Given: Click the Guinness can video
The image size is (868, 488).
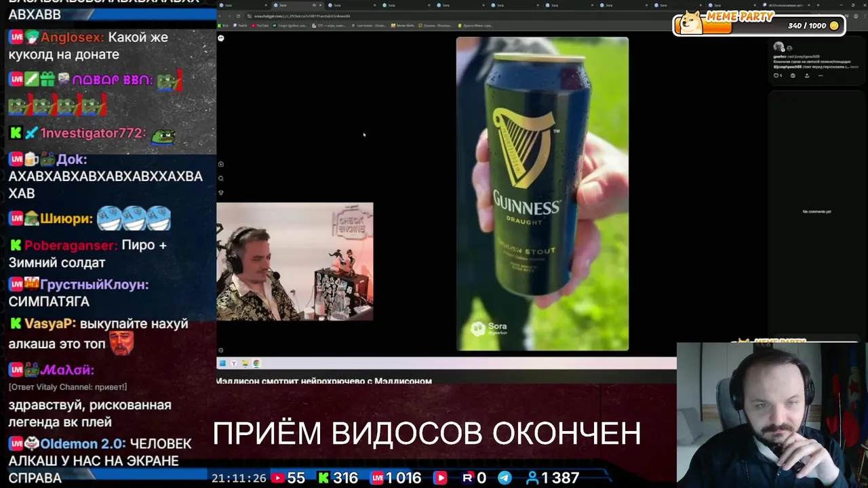Looking at the screenshot, I should [542, 194].
